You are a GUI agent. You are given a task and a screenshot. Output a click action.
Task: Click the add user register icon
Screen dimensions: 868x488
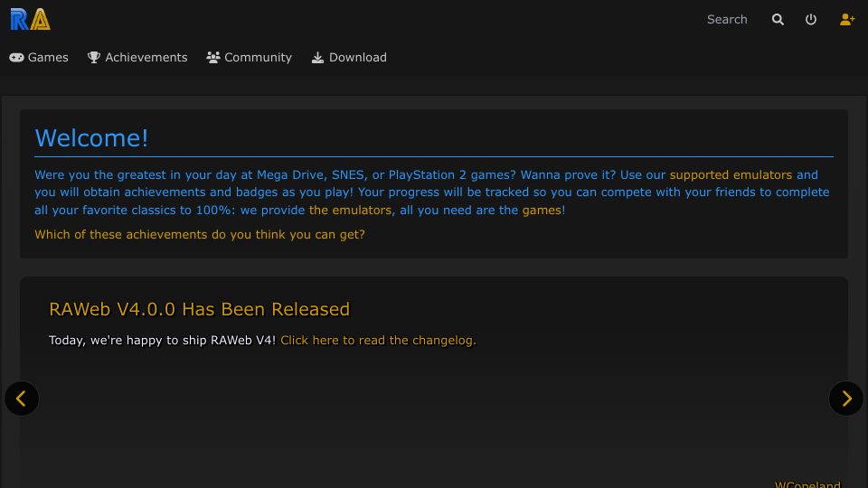click(x=847, y=19)
